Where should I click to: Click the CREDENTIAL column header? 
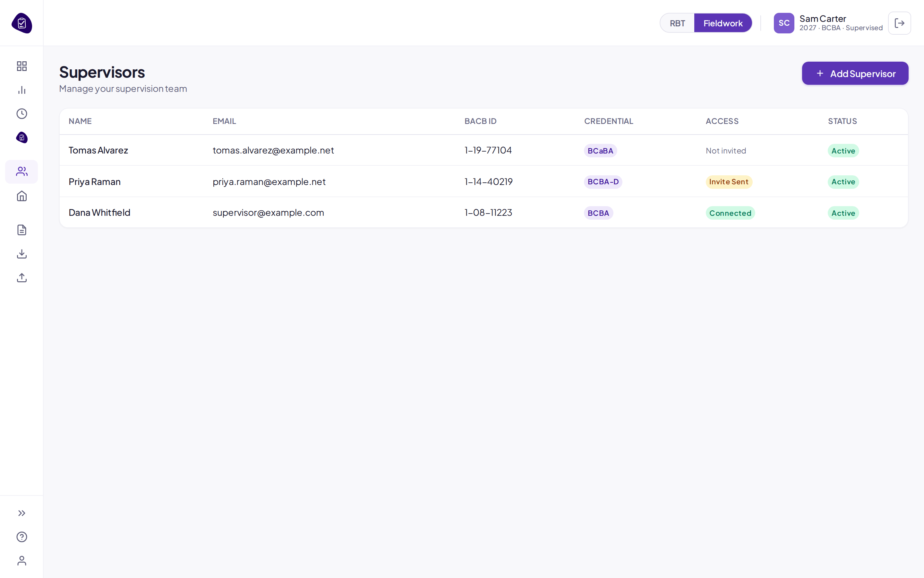point(609,121)
